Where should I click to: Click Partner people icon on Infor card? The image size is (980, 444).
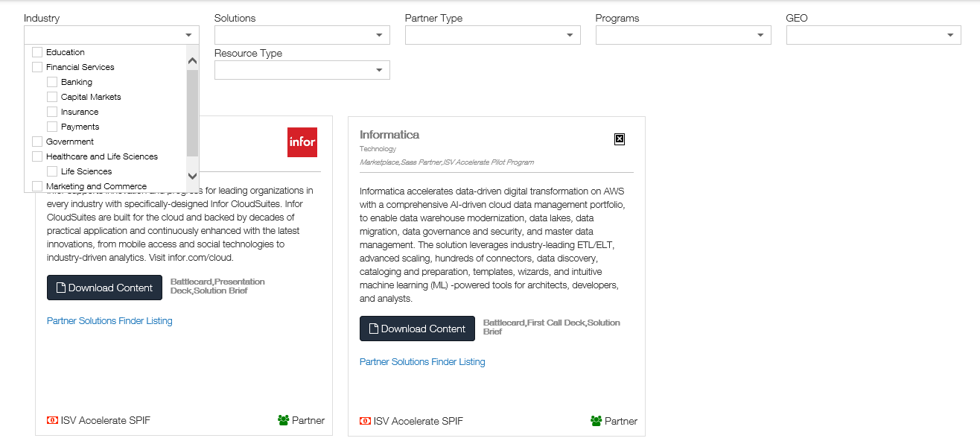coord(283,420)
